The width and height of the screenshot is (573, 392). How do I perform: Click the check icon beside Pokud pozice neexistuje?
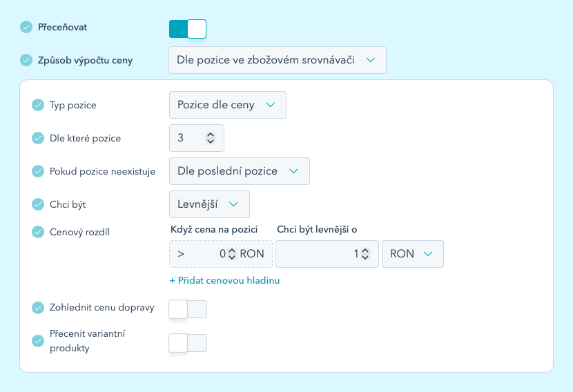pos(38,171)
